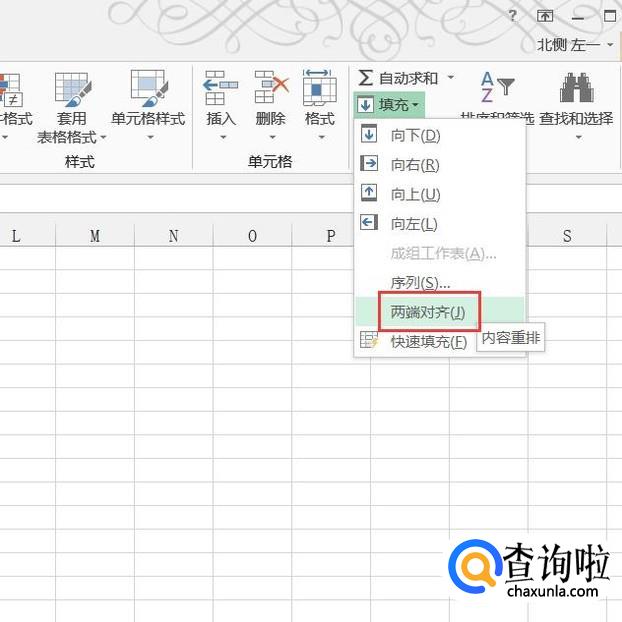Select column S header
Screen dimensions: 622x622
pyautogui.click(x=567, y=236)
